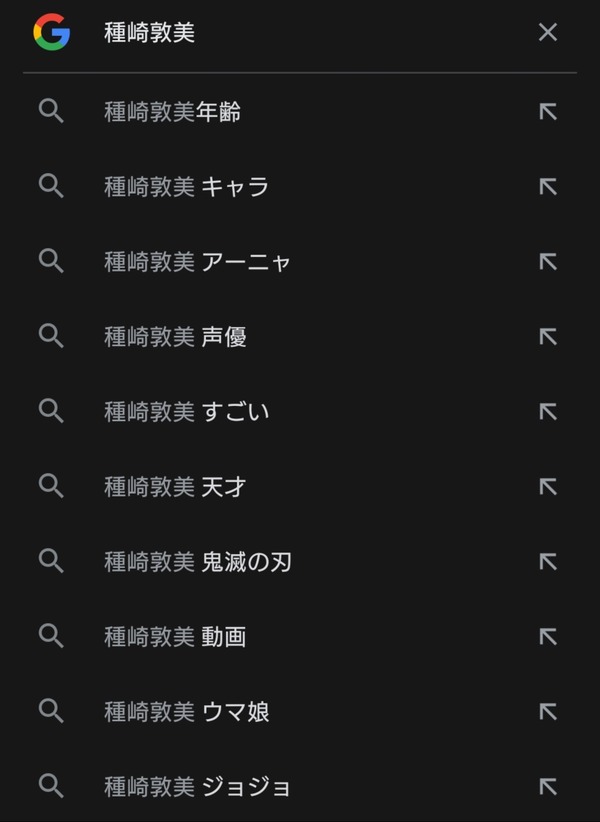
Task: Click magnifier icon beside 種崎敦美 鬼滅の刃
Action: (x=51, y=561)
